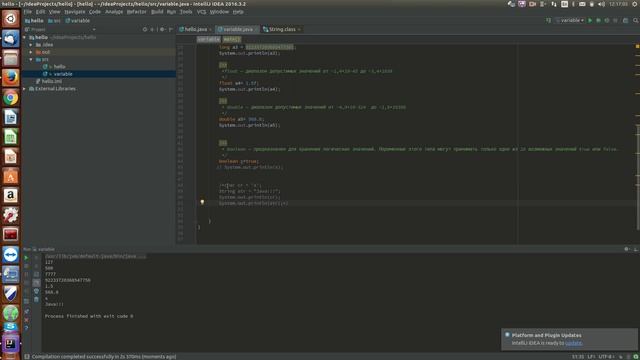
Task: Open the VCS menu
Action: pos(202,12)
